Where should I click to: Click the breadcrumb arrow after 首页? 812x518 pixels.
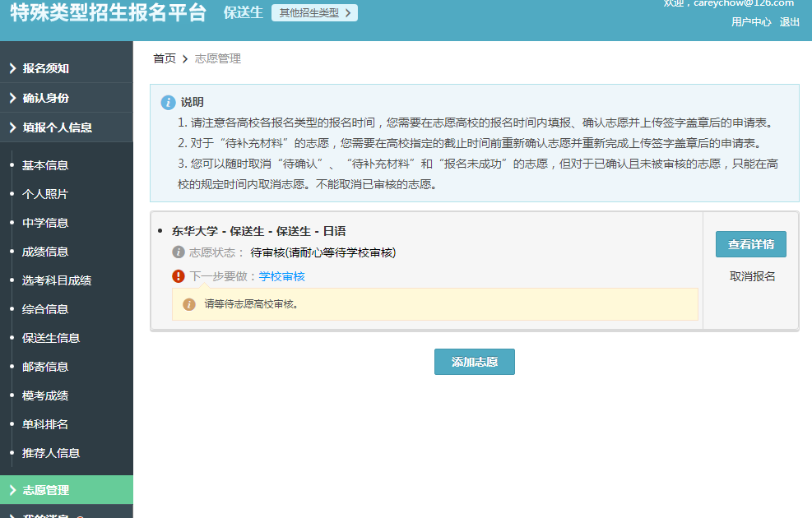(x=185, y=59)
